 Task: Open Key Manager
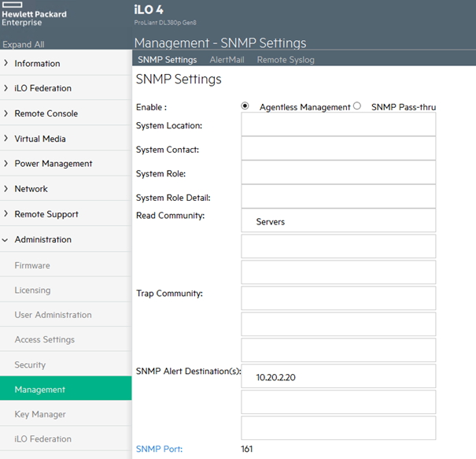pos(40,414)
